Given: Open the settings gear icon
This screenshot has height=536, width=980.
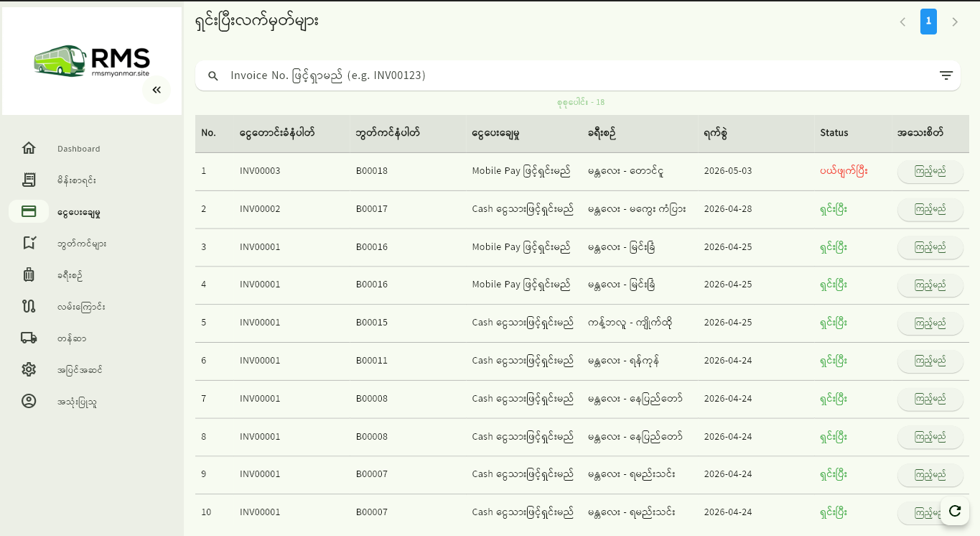Looking at the screenshot, I should click(x=29, y=369).
